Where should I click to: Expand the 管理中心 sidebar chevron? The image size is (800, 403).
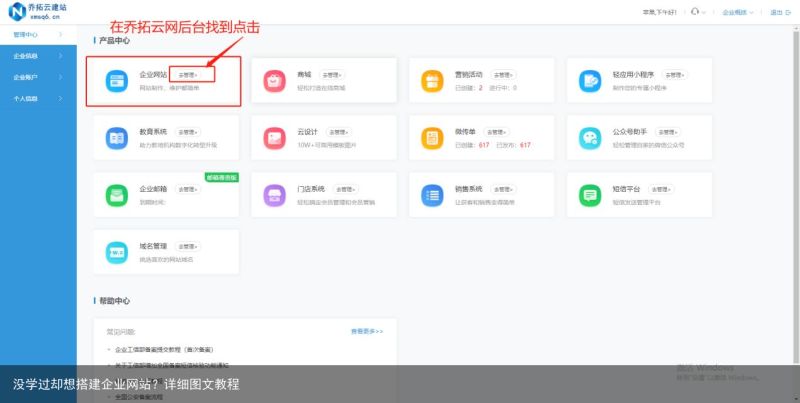(61, 35)
